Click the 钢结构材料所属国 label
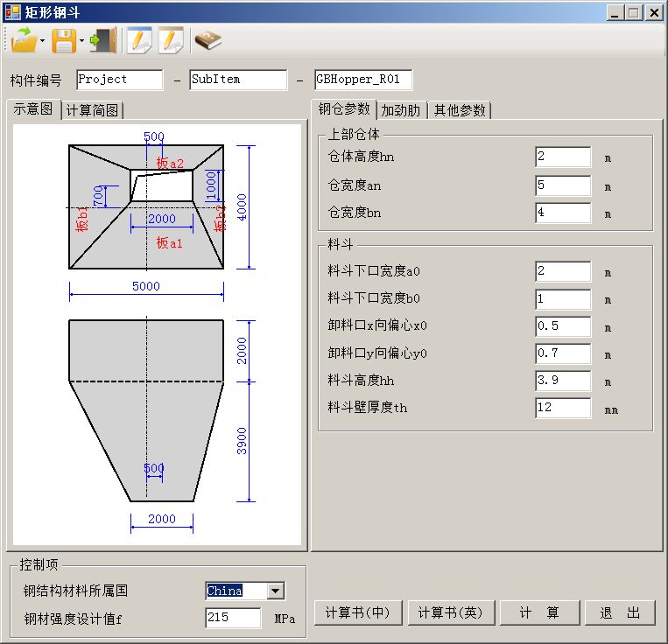668x644 pixels. [75, 591]
